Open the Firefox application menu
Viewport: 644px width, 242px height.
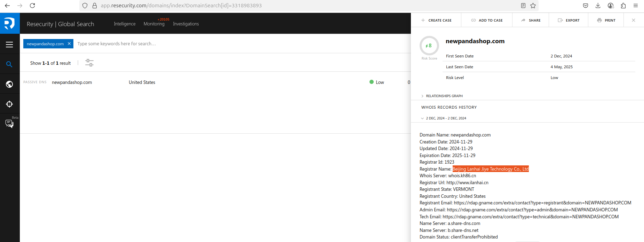click(636, 6)
